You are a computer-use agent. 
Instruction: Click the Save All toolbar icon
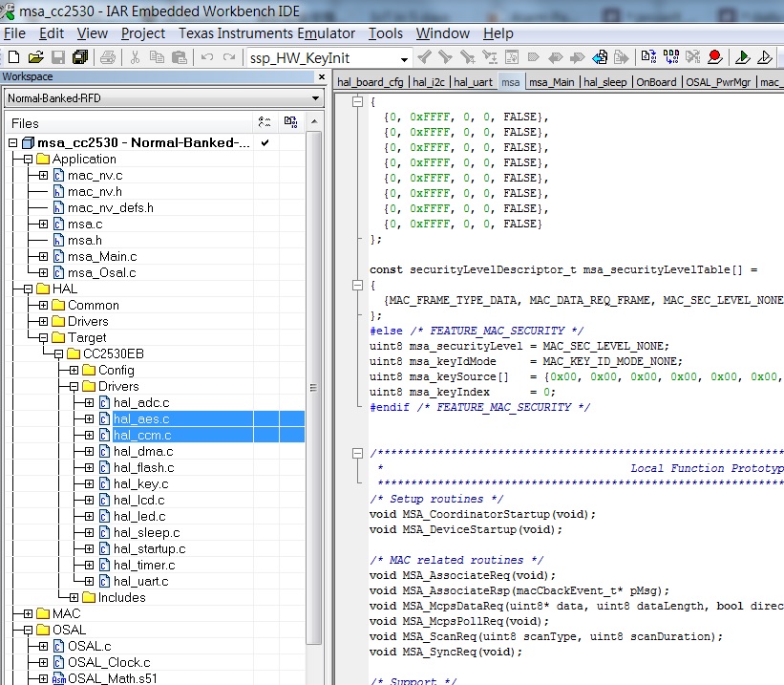tap(79, 58)
